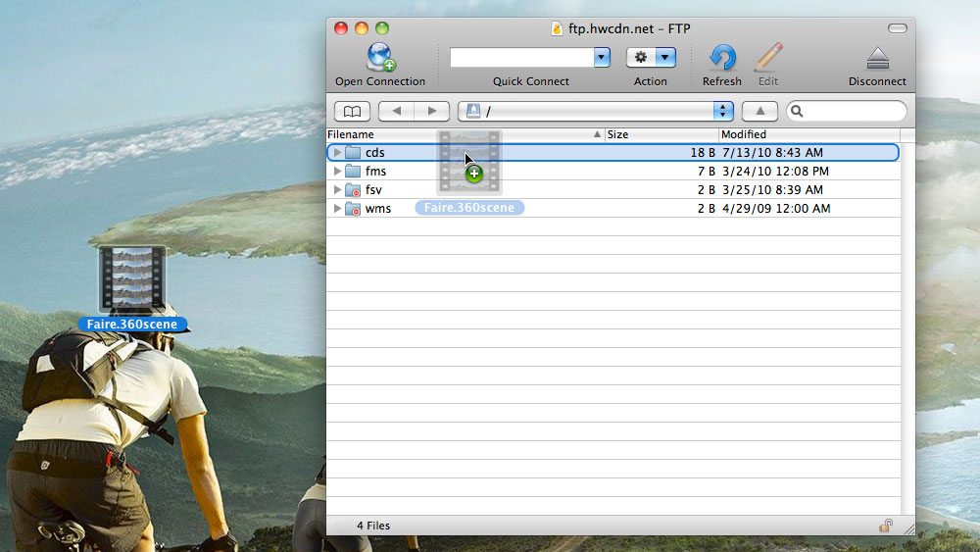The width and height of the screenshot is (980, 552).
Task: Click into the search field
Action: coord(847,111)
